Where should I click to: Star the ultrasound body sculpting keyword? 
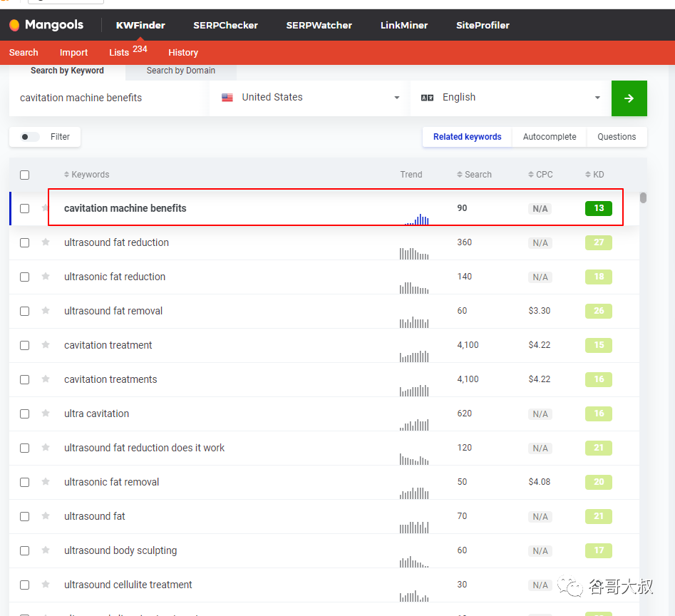click(x=46, y=550)
